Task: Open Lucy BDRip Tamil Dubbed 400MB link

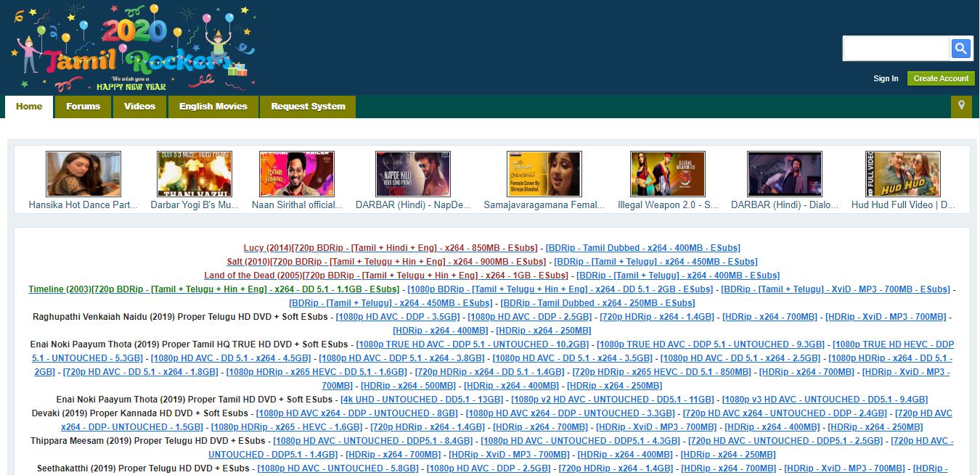Action: pos(643,248)
